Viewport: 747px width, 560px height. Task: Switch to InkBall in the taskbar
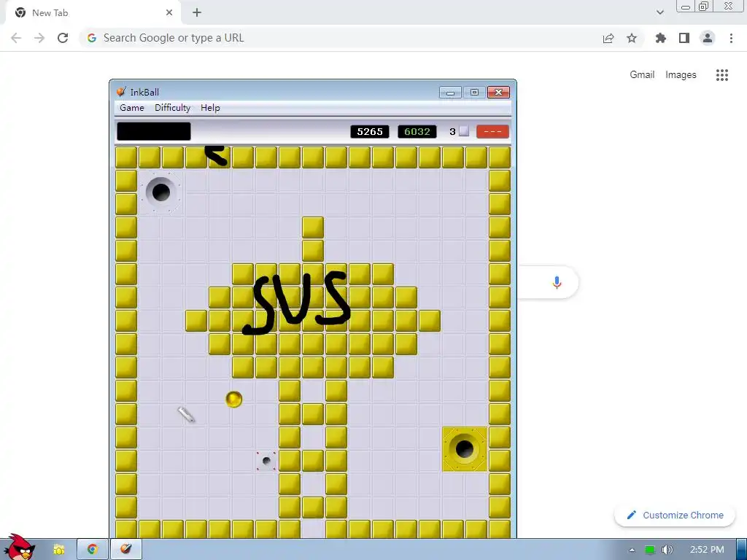coord(126,550)
